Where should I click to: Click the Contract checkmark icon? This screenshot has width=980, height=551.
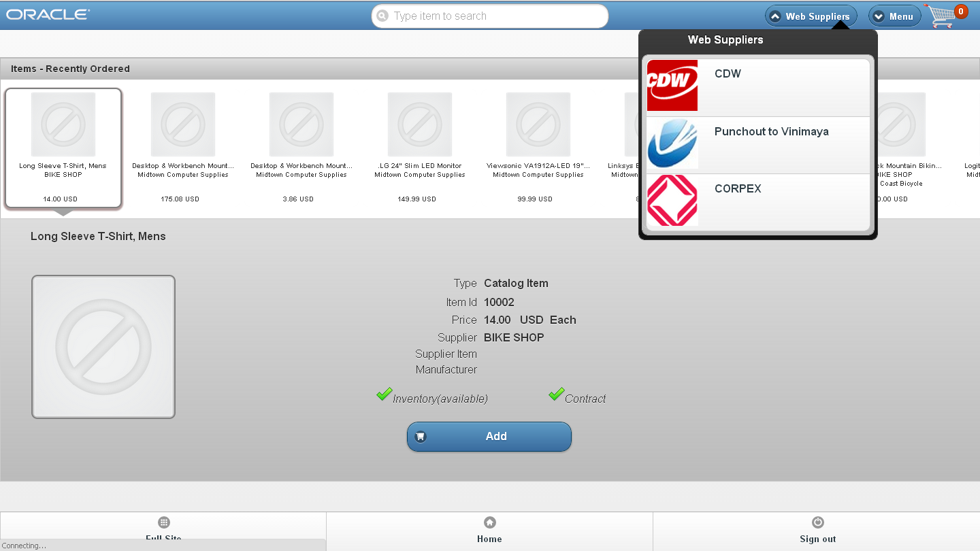(556, 394)
